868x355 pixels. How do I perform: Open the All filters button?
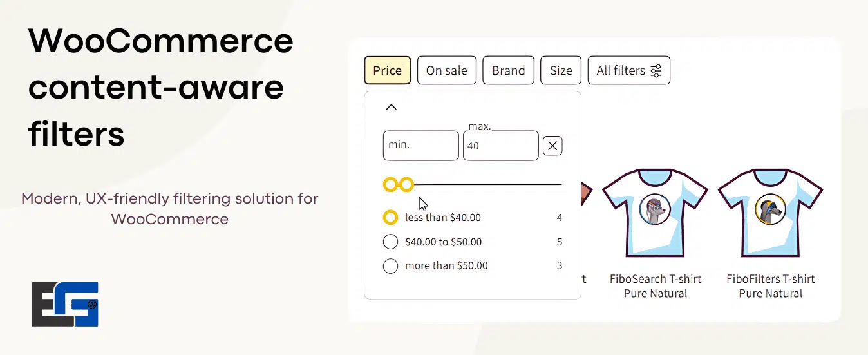(x=628, y=70)
